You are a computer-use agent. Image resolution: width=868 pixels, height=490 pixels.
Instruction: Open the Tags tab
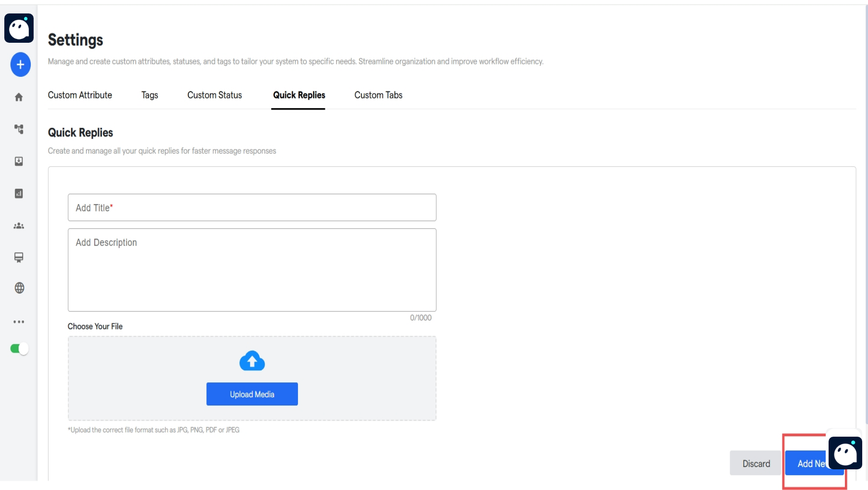(x=149, y=95)
